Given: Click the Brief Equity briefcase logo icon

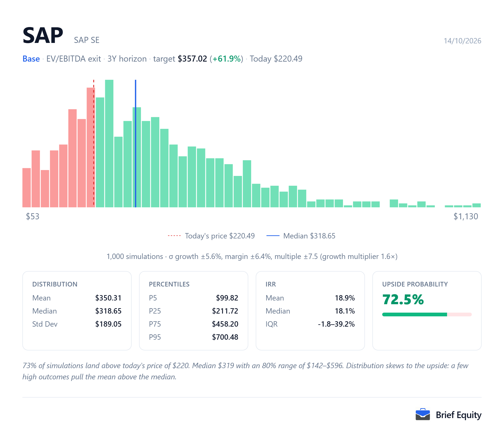Looking at the screenshot, I should 423,415.
